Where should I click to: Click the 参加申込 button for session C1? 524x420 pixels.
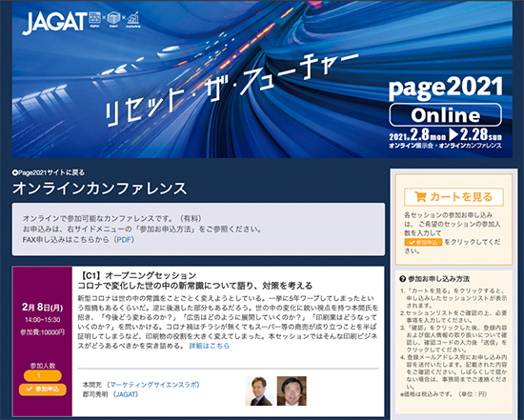point(43,390)
